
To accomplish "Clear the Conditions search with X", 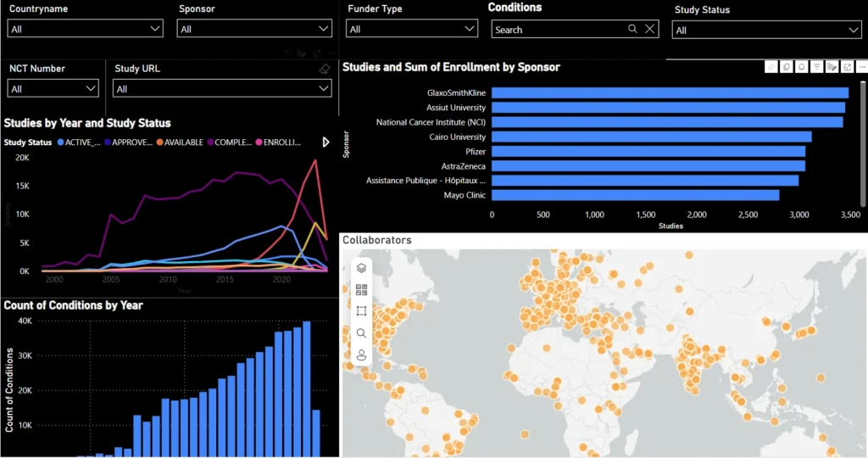I will click(650, 29).
